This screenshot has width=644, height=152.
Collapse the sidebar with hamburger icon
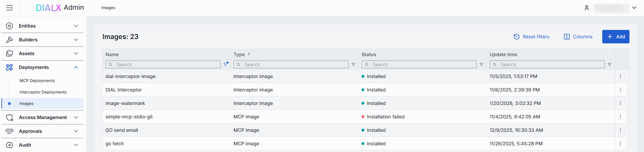(x=9, y=8)
